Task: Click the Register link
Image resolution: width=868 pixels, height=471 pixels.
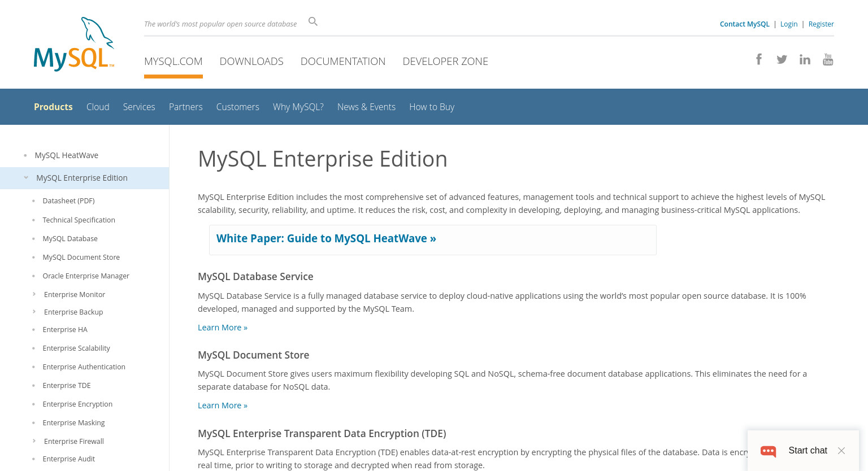Action: (x=821, y=24)
